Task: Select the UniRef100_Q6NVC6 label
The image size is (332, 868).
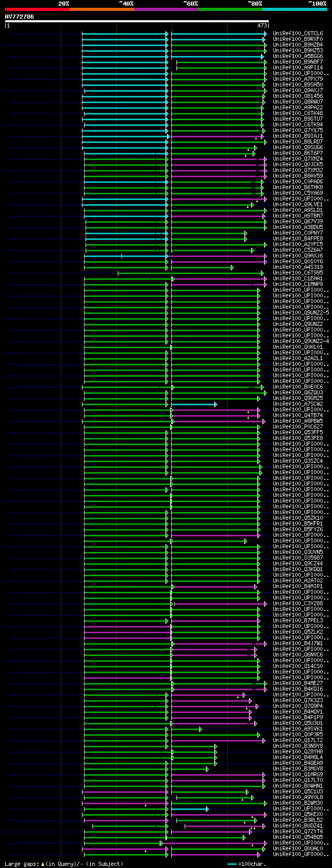Action: (298, 655)
